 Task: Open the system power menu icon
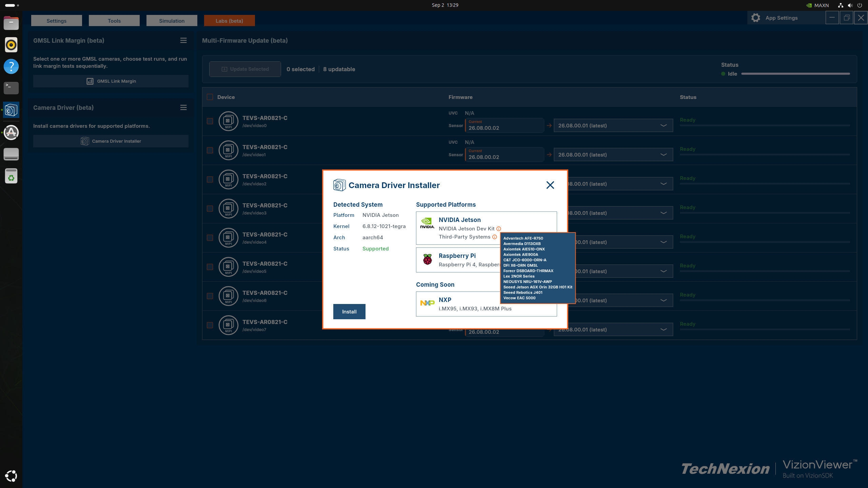860,5
